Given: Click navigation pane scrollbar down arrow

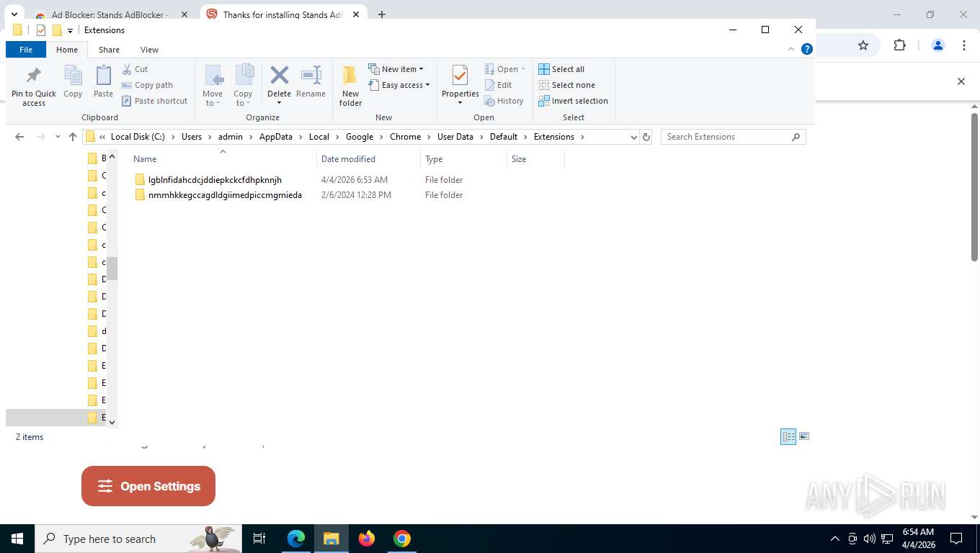Looking at the screenshot, I should point(112,422).
